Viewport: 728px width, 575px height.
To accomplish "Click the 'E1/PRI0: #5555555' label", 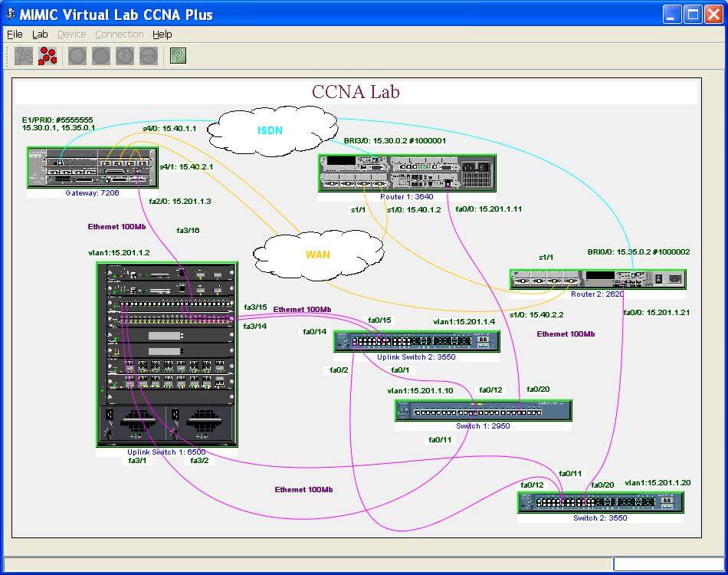I will 57,120.
